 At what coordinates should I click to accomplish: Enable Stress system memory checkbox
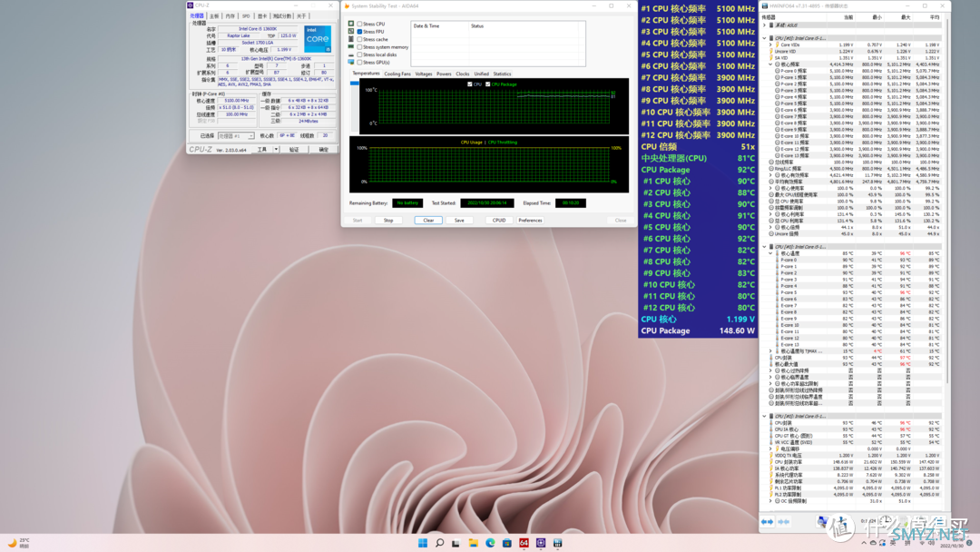pyautogui.click(x=359, y=47)
